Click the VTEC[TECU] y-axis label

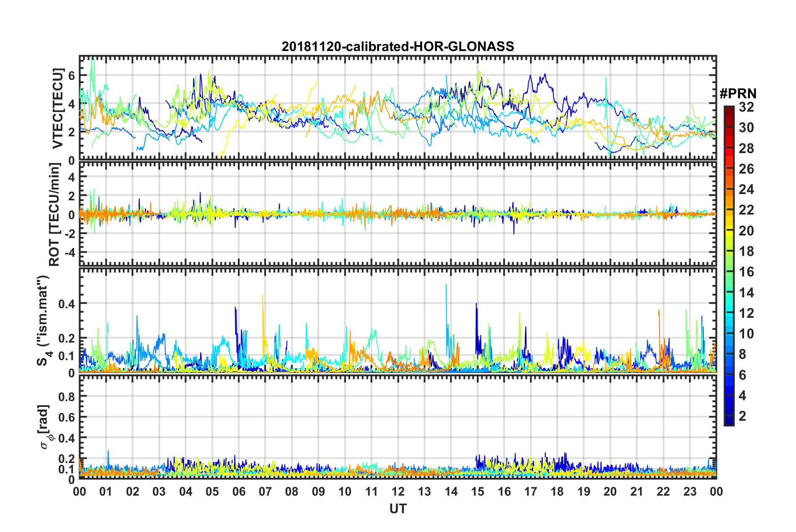58,108
